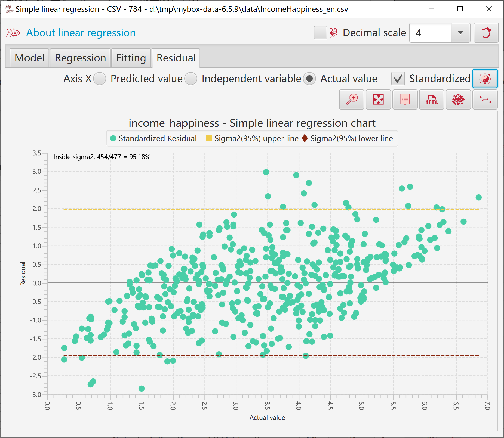Select Independent variable radio for Axis X

[x=191, y=79]
